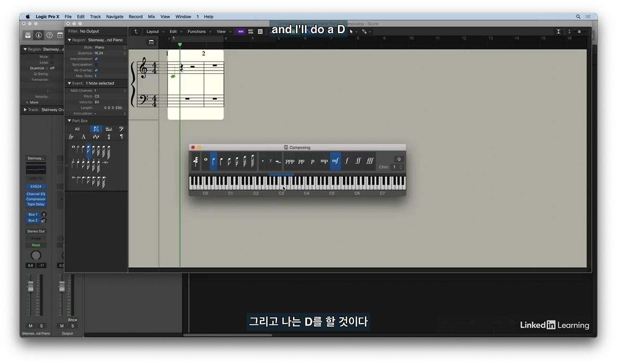617x364 pixels.
Task: Enable dotted note in Composing window
Action: [x=263, y=161]
